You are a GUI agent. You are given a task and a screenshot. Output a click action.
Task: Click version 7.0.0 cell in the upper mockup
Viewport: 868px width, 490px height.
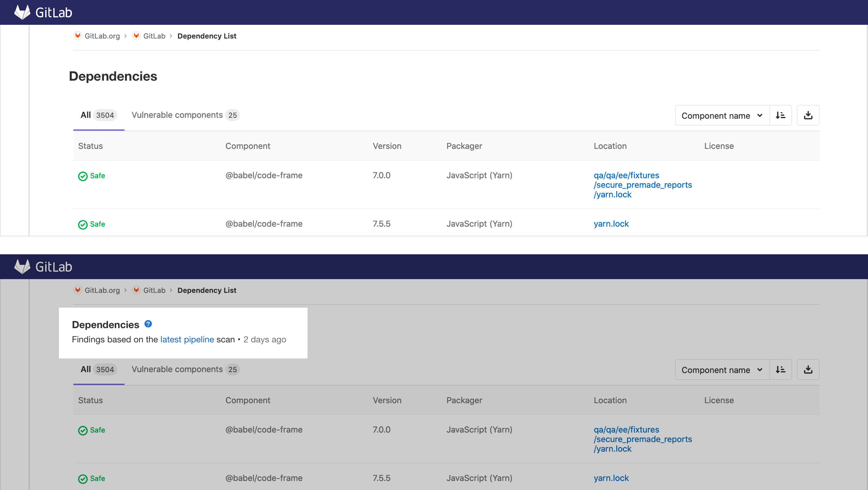click(381, 175)
